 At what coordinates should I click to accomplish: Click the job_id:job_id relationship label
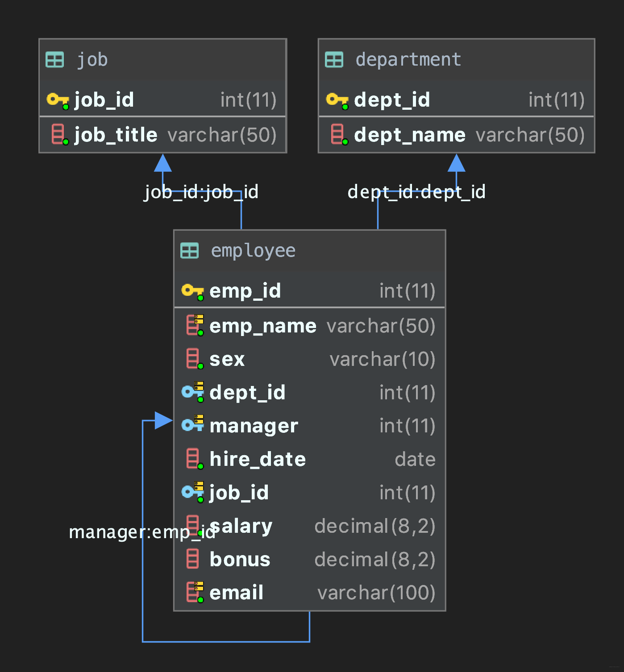point(201,192)
